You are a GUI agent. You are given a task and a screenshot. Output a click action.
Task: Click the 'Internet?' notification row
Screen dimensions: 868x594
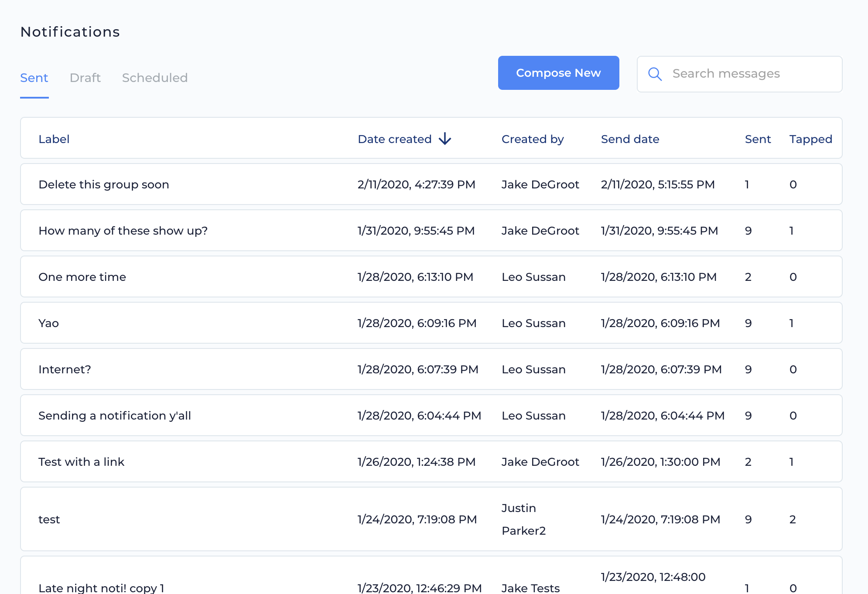[x=65, y=369]
